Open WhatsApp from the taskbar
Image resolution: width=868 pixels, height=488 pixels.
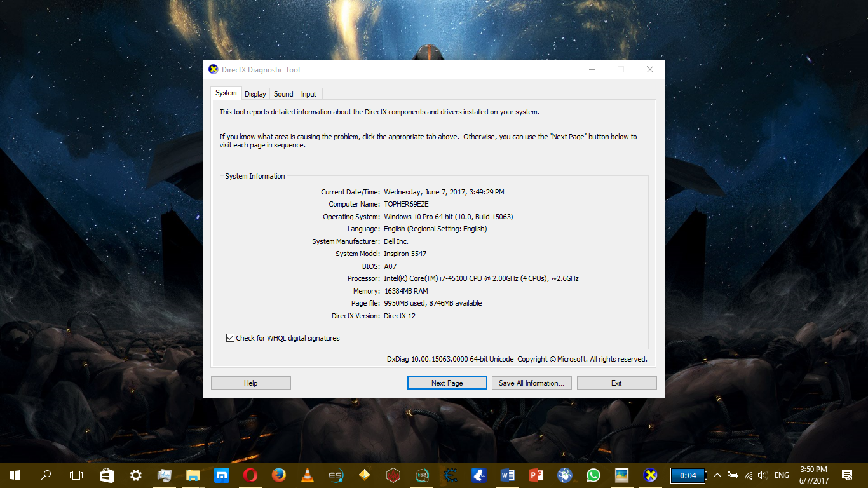(593, 475)
